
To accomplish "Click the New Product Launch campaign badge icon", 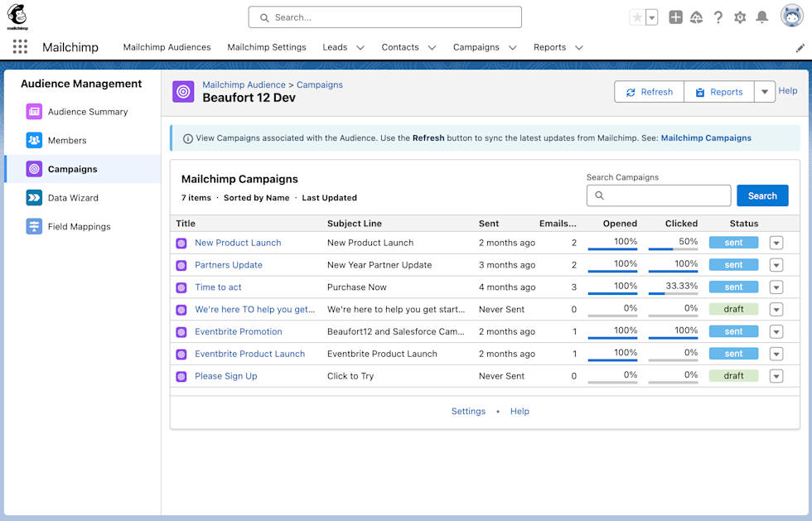I will pyautogui.click(x=181, y=242).
